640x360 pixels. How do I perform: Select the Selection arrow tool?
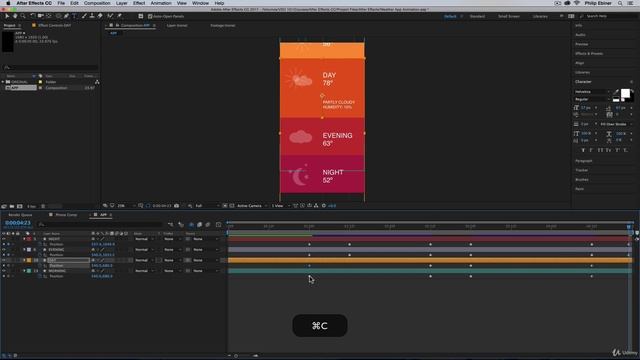pos(7,16)
